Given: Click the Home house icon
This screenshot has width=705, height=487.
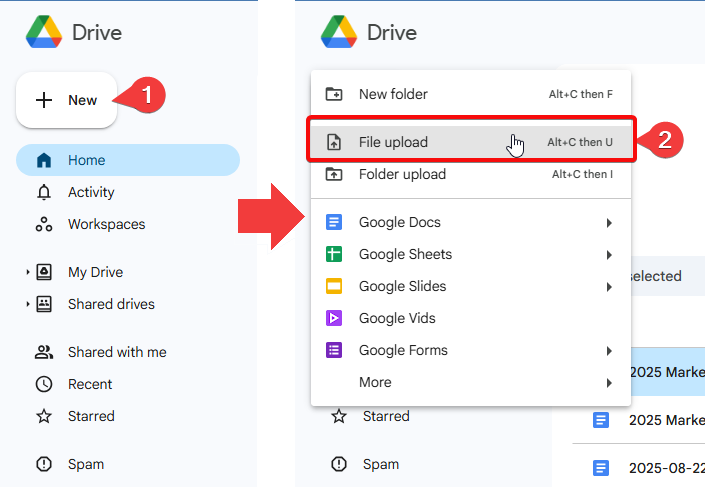Looking at the screenshot, I should 44,160.
